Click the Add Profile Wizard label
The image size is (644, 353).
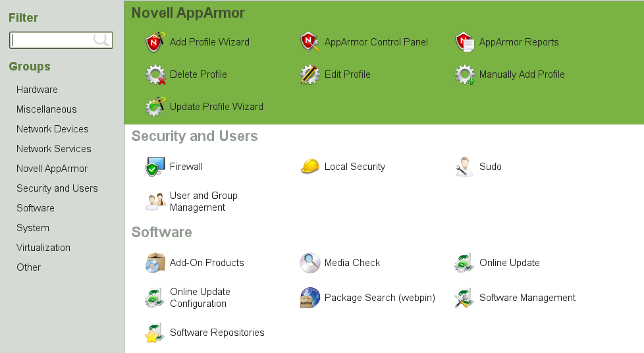(209, 42)
